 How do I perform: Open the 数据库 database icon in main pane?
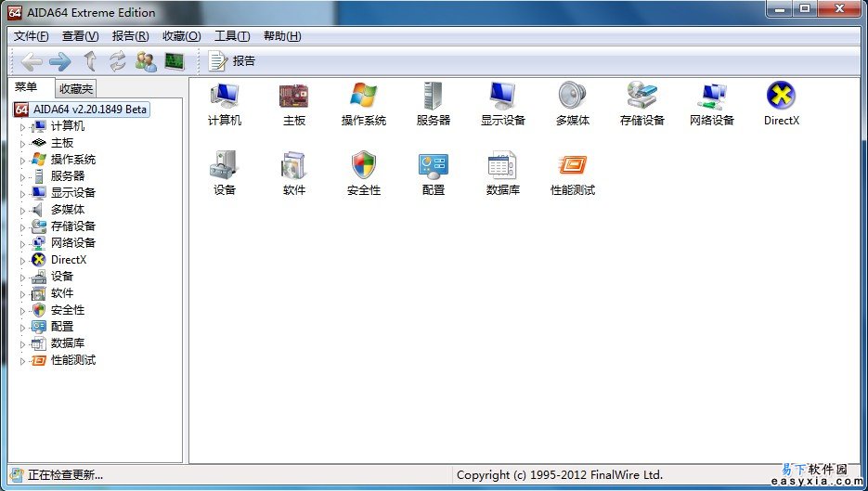pyautogui.click(x=502, y=165)
